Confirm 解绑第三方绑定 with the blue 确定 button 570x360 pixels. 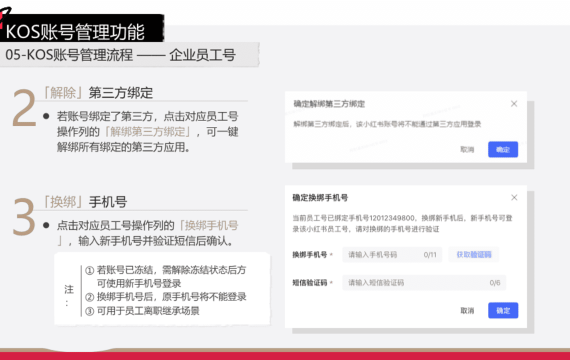[503, 149]
